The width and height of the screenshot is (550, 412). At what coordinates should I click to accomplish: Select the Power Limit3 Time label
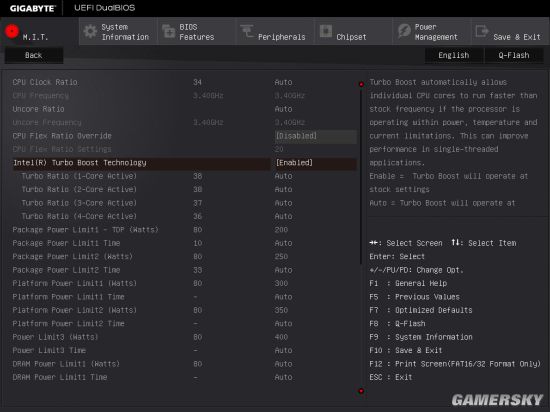tap(49, 350)
